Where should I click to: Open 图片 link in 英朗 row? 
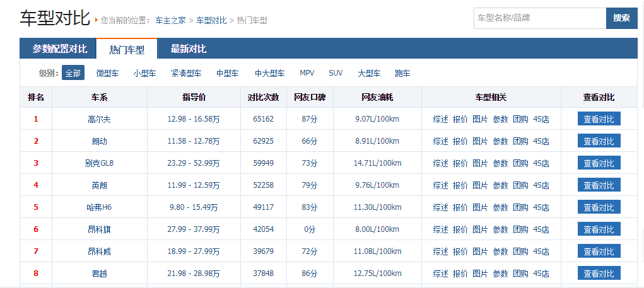click(x=480, y=185)
